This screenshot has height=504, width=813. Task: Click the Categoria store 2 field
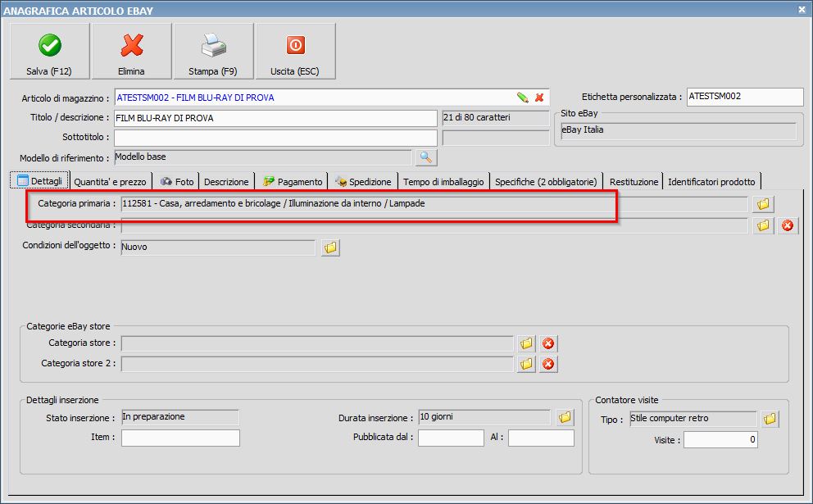click(317, 364)
